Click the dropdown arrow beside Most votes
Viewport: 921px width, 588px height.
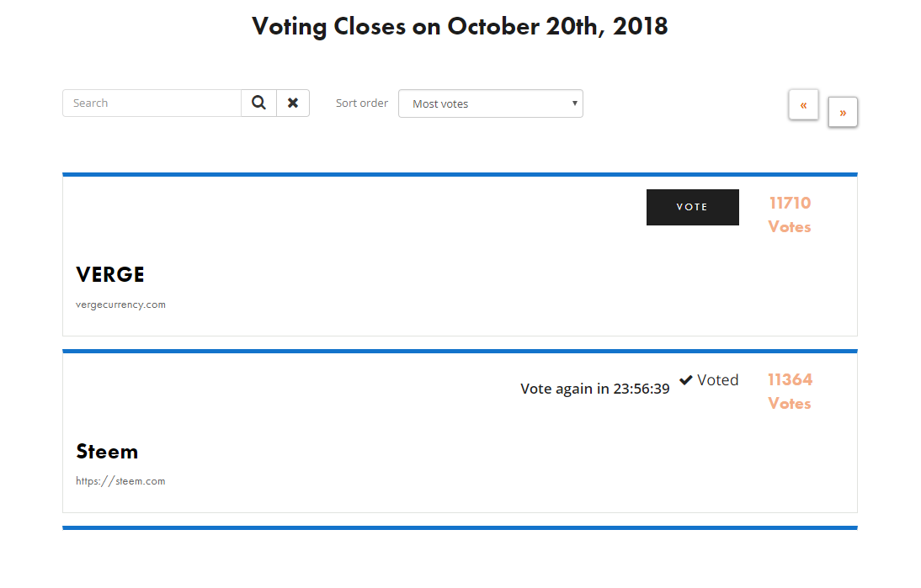pos(574,103)
